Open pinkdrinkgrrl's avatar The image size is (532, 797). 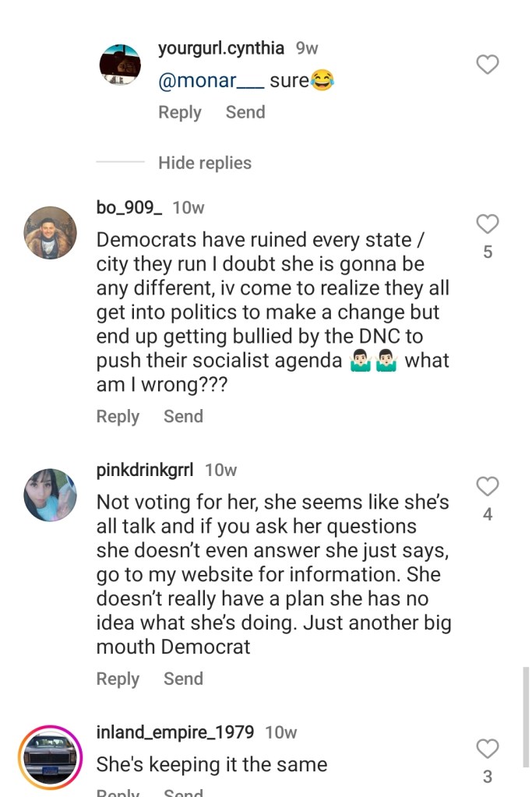tap(50, 495)
